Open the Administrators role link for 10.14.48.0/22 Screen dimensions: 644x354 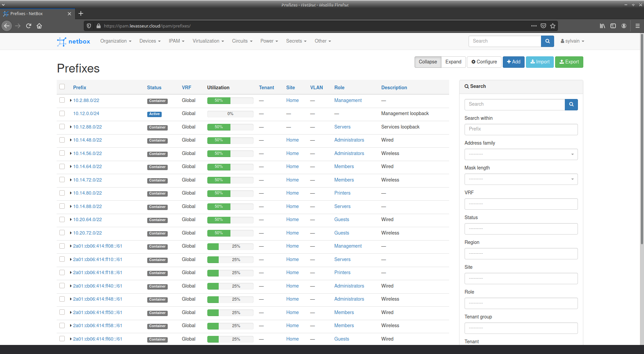(x=349, y=140)
